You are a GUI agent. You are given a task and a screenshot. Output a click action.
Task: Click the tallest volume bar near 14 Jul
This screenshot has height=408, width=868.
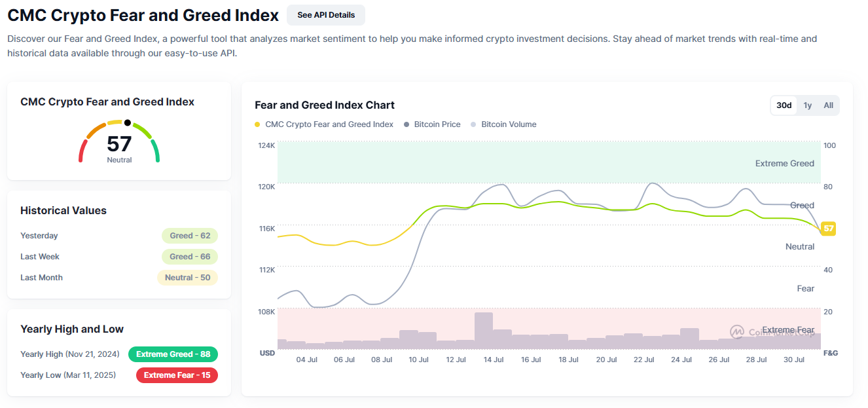[484, 331]
